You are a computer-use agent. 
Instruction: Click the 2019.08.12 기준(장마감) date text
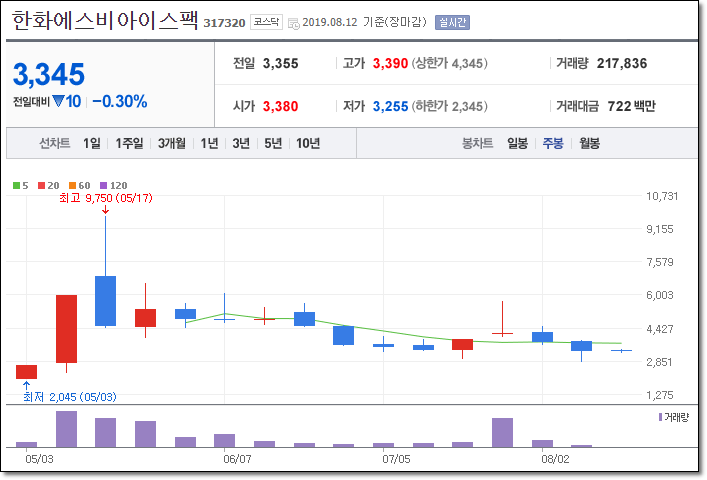point(364,22)
